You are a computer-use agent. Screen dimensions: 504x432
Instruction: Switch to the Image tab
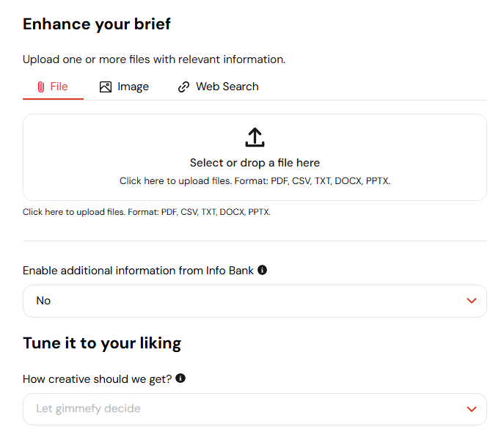(125, 87)
